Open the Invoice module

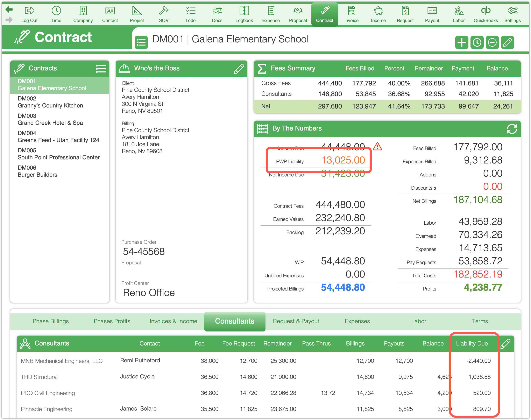coord(351,14)
